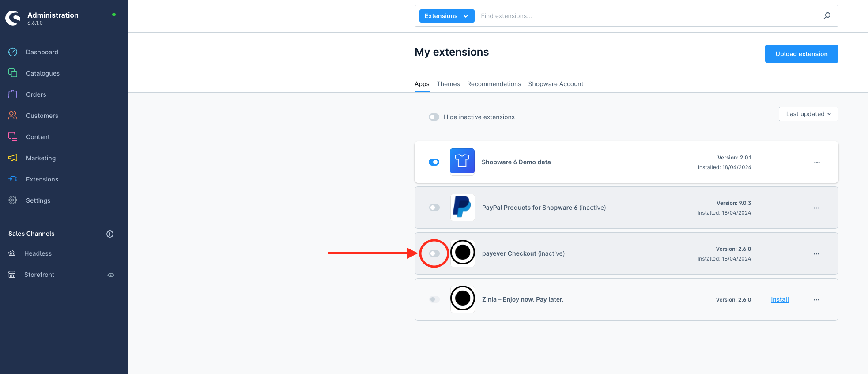Open the three-dot menu for PayPal Products
Image resolution: width=868 pixels, height=374 pixels.
[x=816, y=208]
